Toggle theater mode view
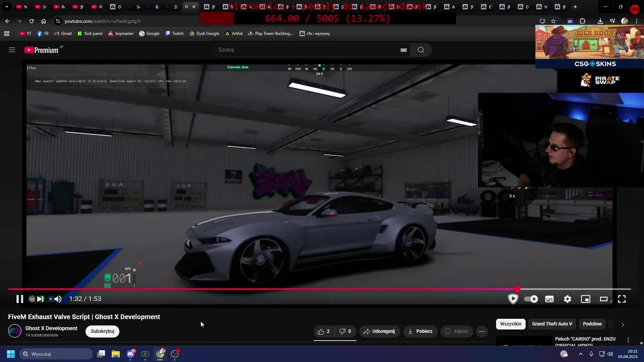Image resolution: width=644 pixels, height=362 pixels. [x=604, y=299]
